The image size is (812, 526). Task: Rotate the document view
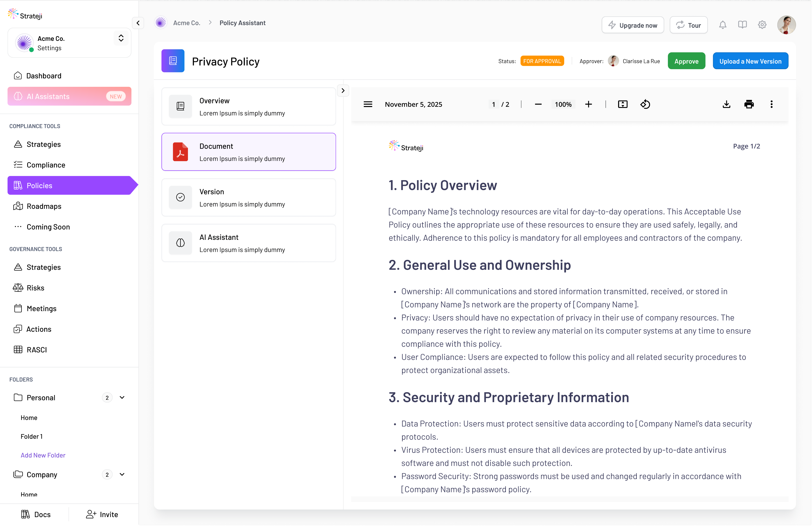point(645,104)
